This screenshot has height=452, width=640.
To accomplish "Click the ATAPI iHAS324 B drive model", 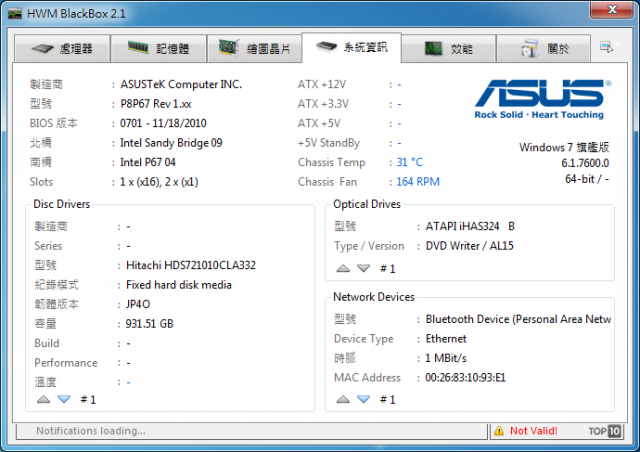I will pos(470,226).
